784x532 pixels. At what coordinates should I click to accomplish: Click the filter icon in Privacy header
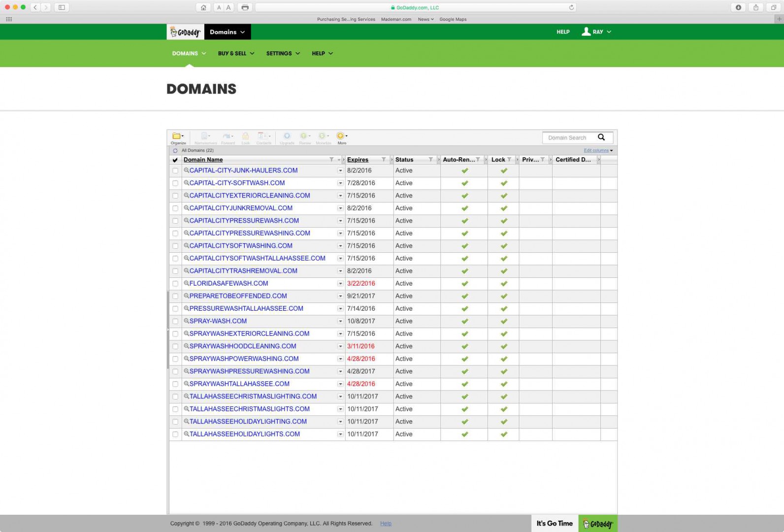point(542,160)
